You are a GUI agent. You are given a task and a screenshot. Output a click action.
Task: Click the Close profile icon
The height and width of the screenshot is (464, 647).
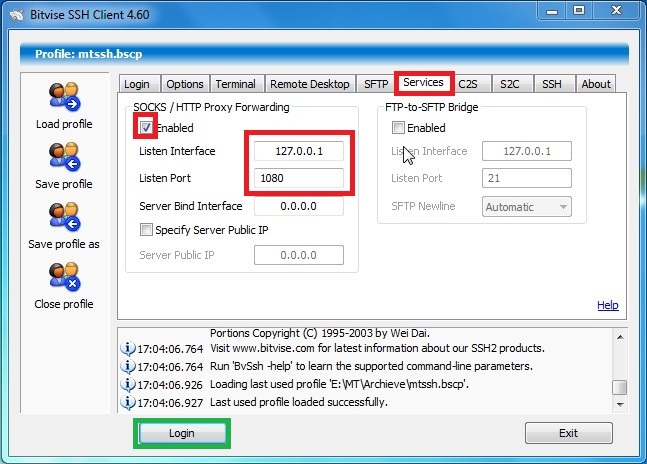[64, 277]
